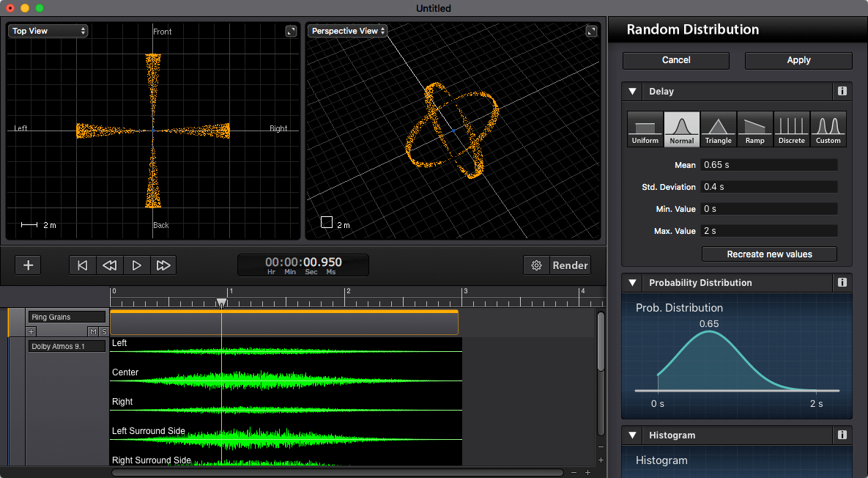Choose the Triangle distribution type
868x478 pixels.
tap(718, 128)
